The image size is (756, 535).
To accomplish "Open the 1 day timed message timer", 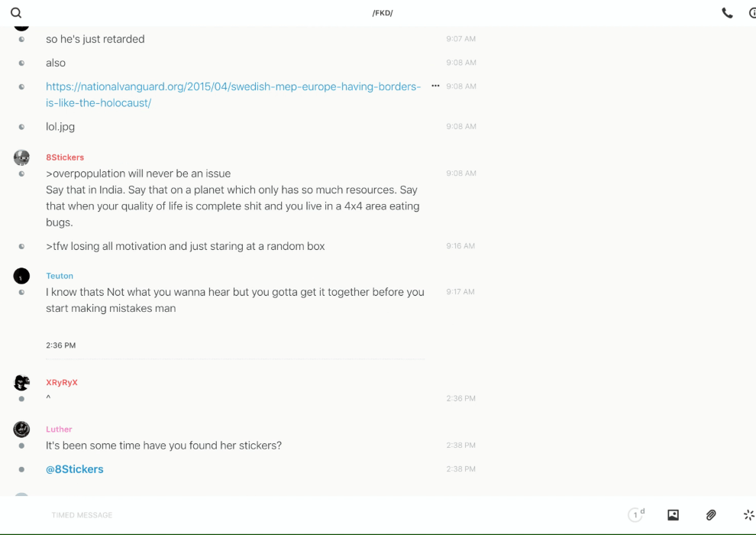I will click(x=635, y=515).
